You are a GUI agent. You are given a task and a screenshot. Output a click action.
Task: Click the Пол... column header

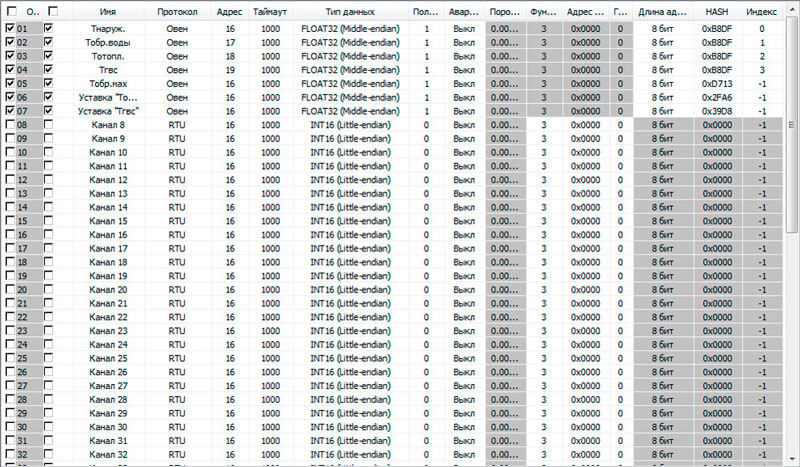pyautogui.click(x=426, y=12)
